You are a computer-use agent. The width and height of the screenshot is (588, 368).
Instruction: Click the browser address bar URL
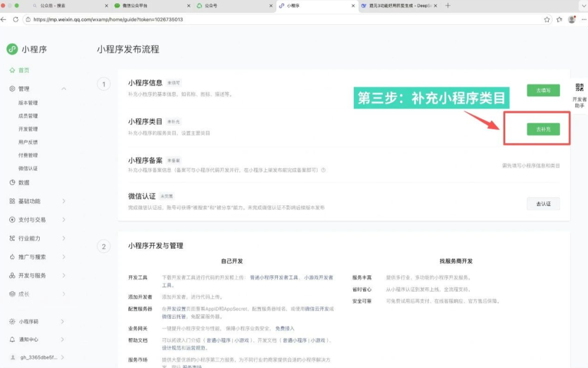[x=108, y=20]
